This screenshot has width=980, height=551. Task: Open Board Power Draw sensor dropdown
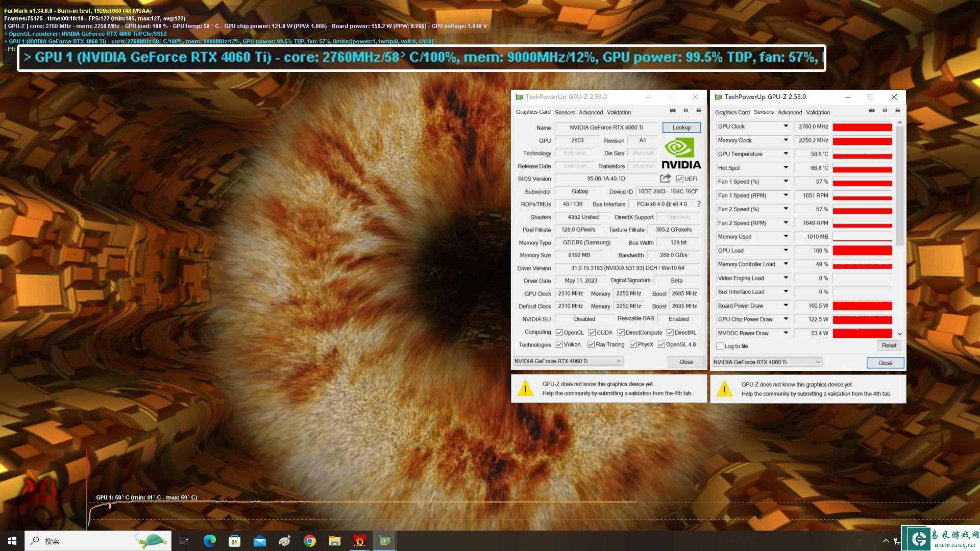[x=786, y=305]
